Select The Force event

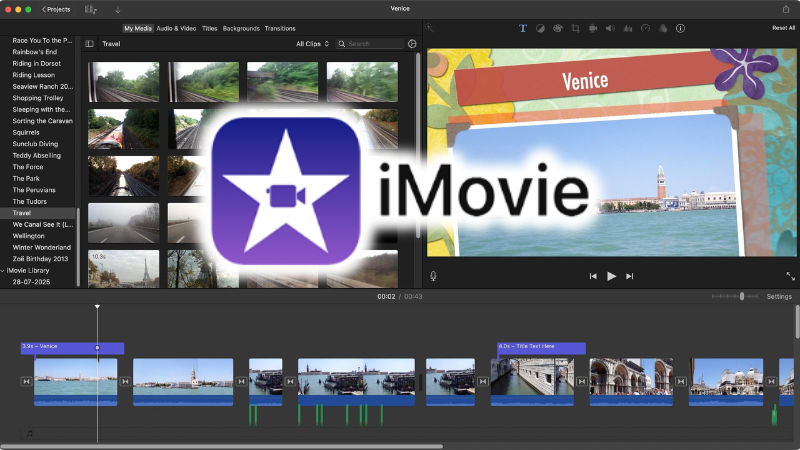tap(28, 167)
